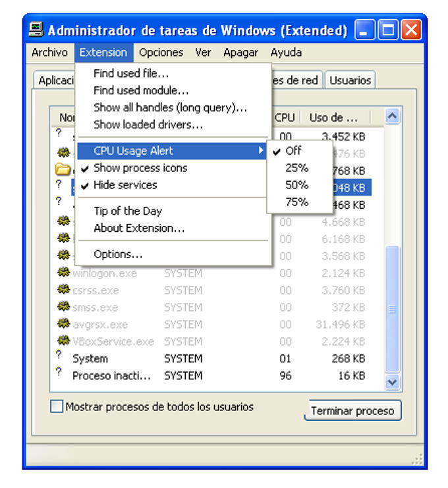
Task: Minimize the Task Manager window
Action: 364,30
